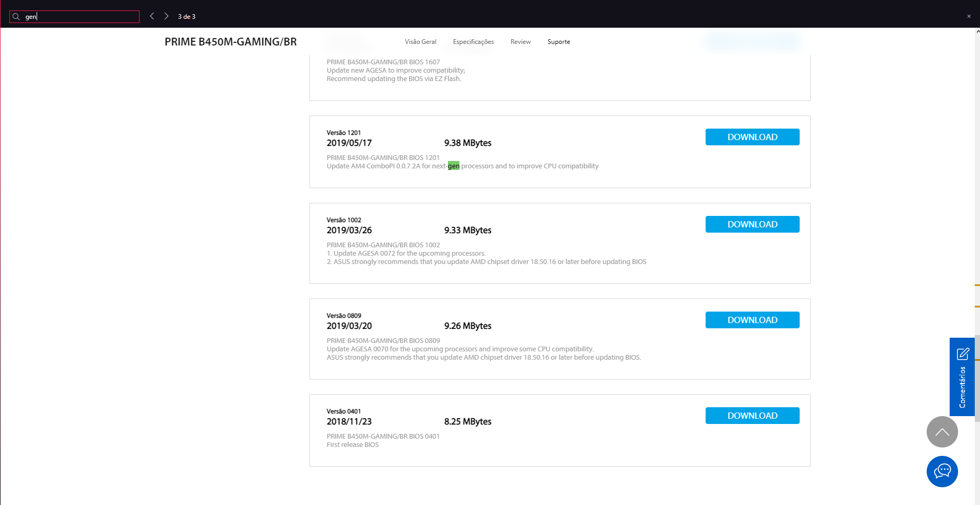
Task: Select file size 9.38 MBytes
Action: point(468,143)
